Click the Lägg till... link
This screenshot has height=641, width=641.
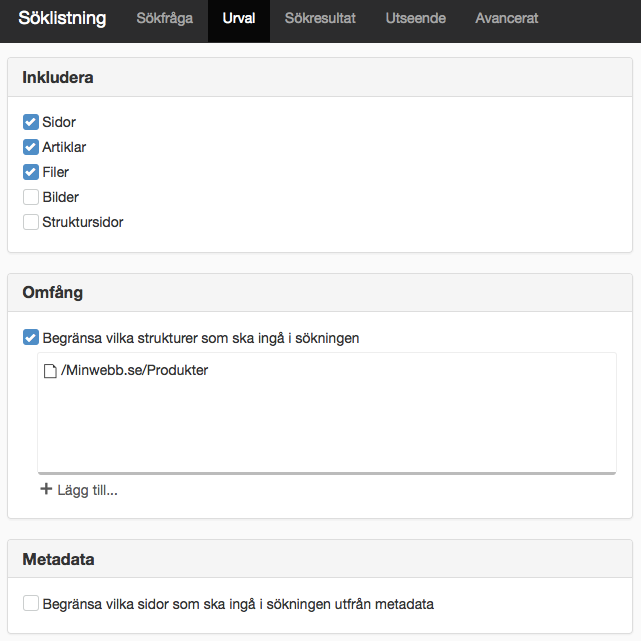(87, 490)
